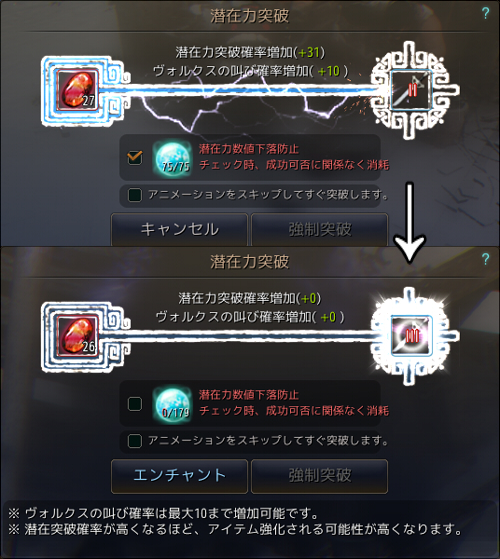Click the red stone showing 27
Viewport: 500px width, 559px height.
click(77, 90)
